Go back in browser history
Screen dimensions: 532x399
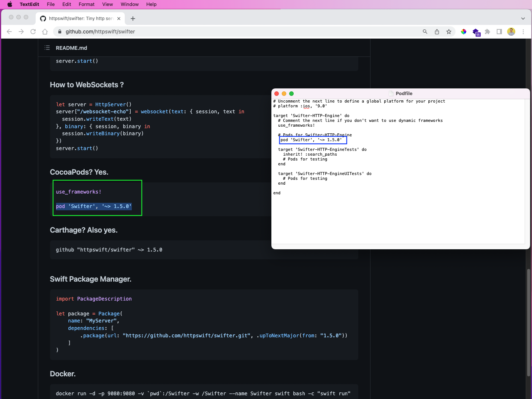click(x=9, y=32)
